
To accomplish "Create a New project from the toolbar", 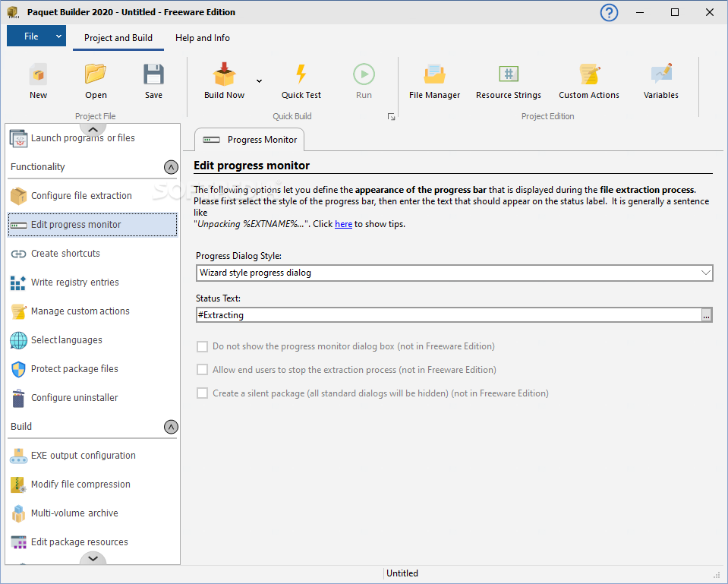I will click(x=38, y=82).
